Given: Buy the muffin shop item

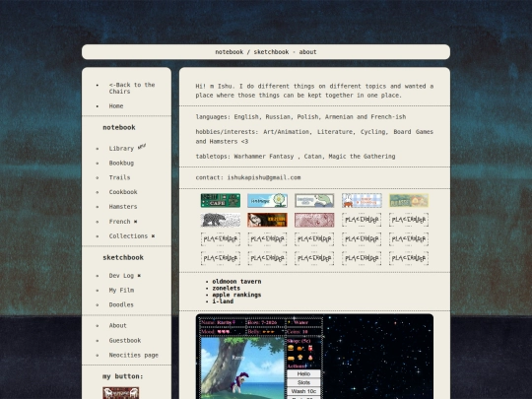Looking at the screenshot, I should 300,358.
